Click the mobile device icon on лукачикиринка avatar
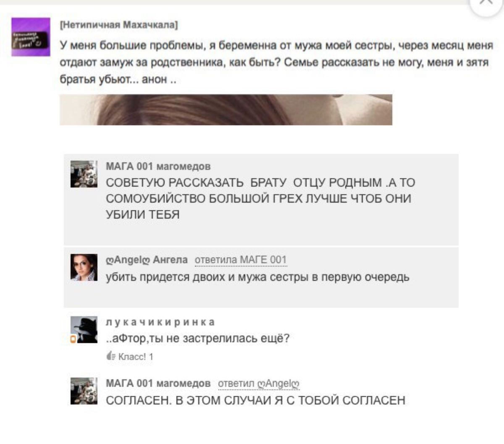The width and height of the screenshot is (504, 444). pyautogui.click(x=73, y=339)
